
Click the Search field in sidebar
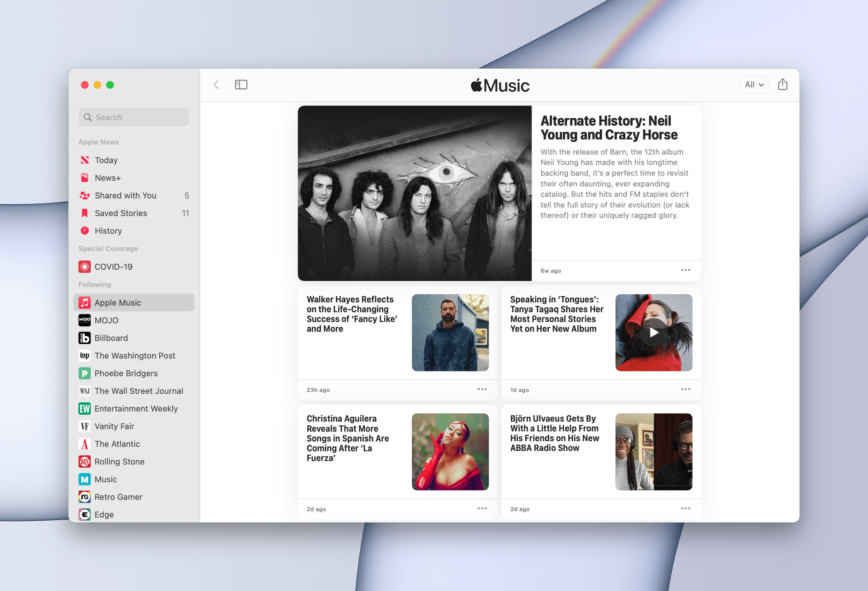click(134, 117)
